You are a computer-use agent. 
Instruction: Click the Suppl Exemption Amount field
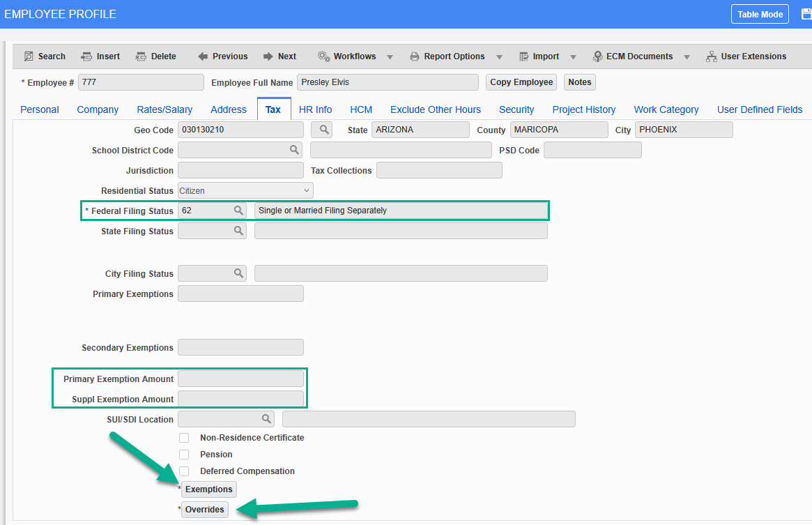click(240, 399)
